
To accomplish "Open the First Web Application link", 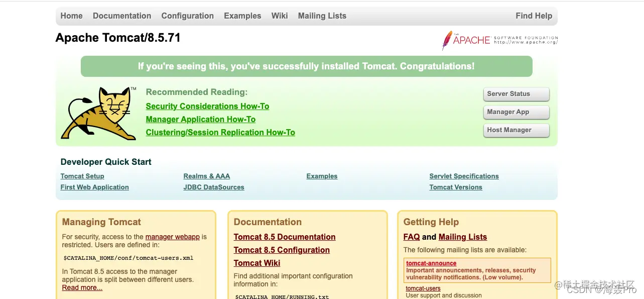I will [x=95, y=187].
